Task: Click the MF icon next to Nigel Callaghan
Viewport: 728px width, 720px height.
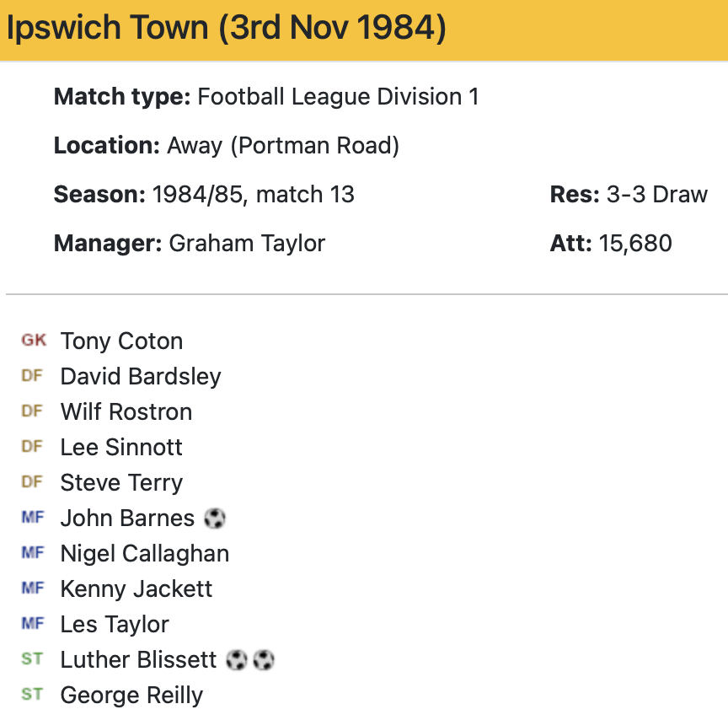Action: (32, 553)
